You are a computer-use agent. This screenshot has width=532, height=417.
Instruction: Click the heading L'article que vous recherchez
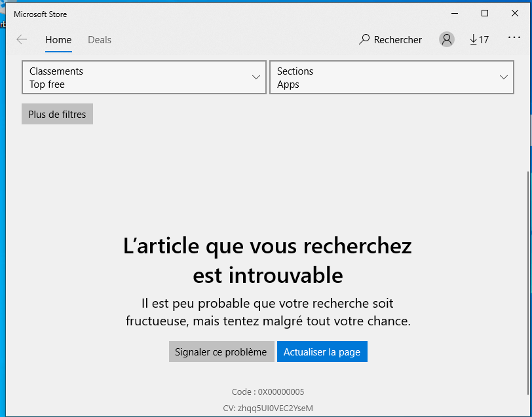(267, 246)
